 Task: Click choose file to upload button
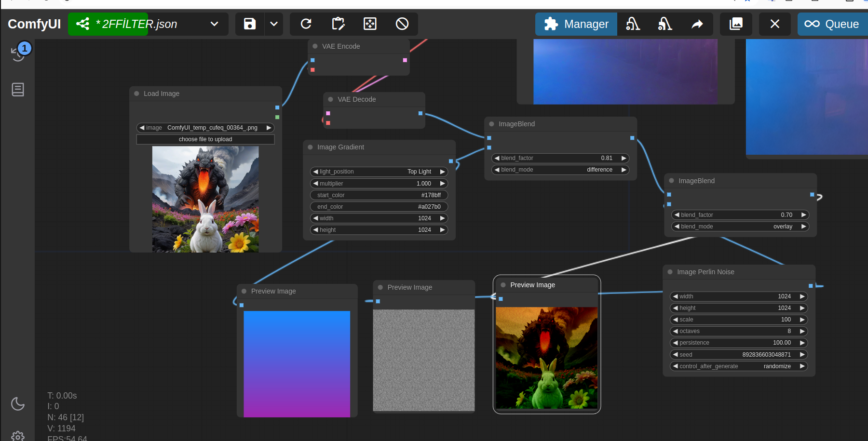pos(205,139)
